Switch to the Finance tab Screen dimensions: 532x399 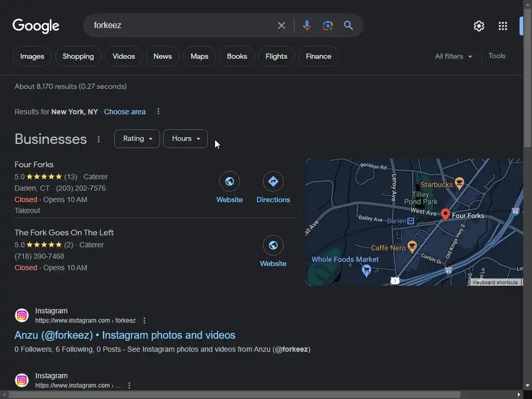click(318, 56)
